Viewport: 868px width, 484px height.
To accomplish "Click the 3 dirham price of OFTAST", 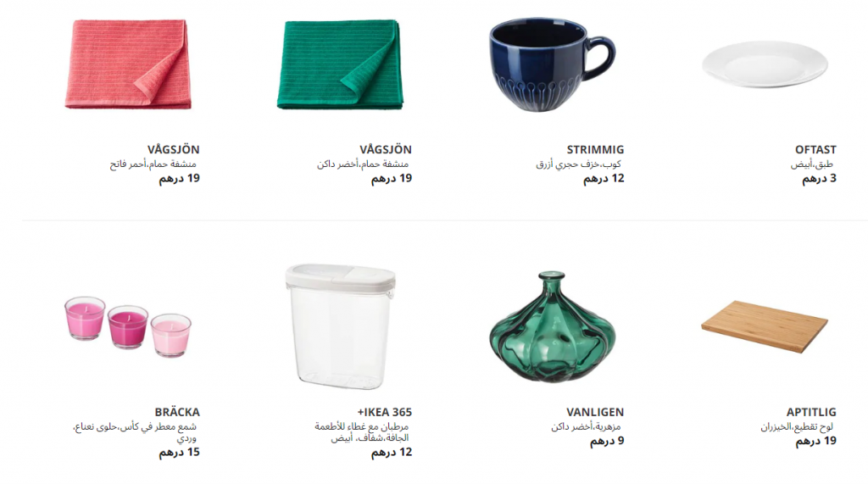I will 820,178.
